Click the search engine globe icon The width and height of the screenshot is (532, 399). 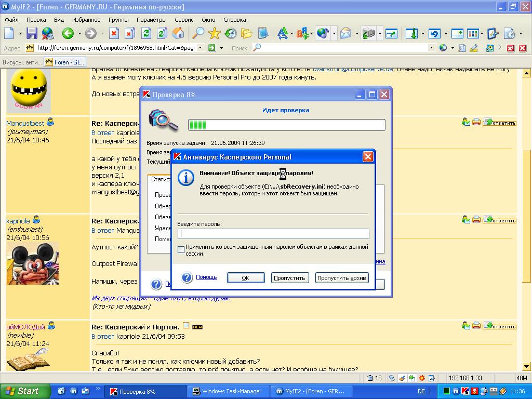443,48
